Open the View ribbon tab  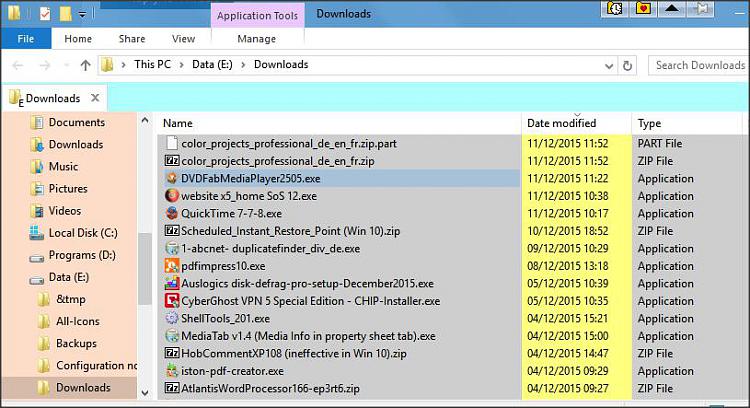click(184, 39)
